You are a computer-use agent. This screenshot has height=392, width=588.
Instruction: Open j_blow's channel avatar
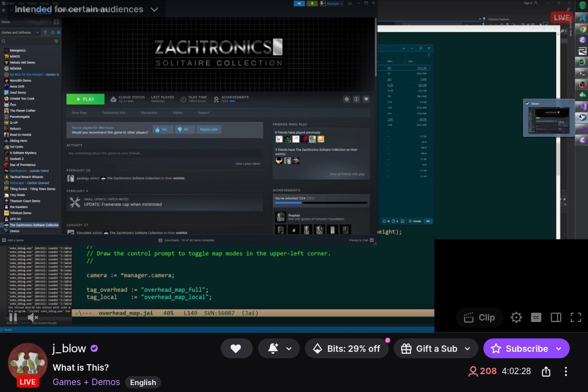tap(27, 363)
